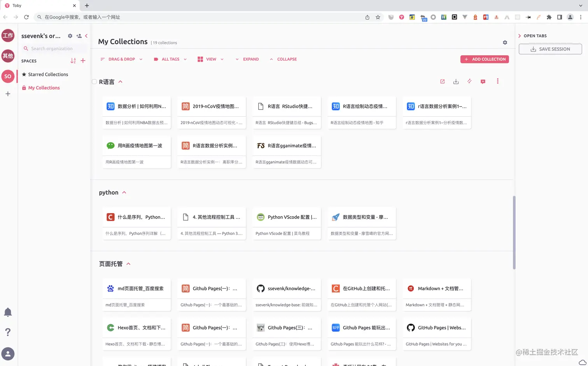Tick the R语言 collection checkbox
Image resolution: width=588 pixels, height=366 pixels.
94,82
